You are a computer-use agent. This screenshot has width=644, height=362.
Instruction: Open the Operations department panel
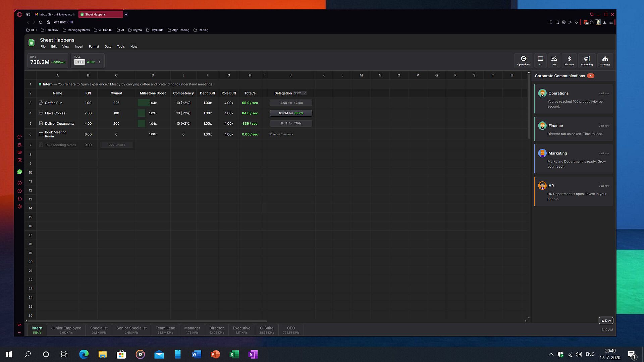(x=523, y=60)
